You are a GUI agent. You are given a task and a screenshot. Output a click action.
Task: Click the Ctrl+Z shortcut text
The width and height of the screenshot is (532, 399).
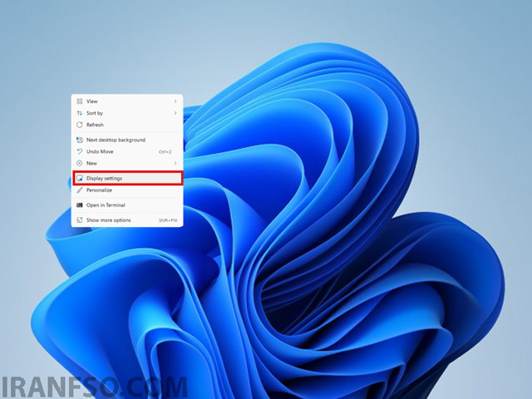click(x=165, y=151)
